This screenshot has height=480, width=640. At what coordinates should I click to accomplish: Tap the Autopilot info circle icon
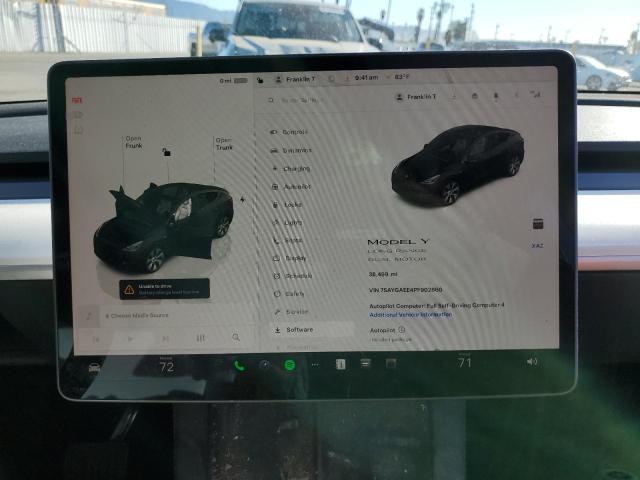point(402,329)
